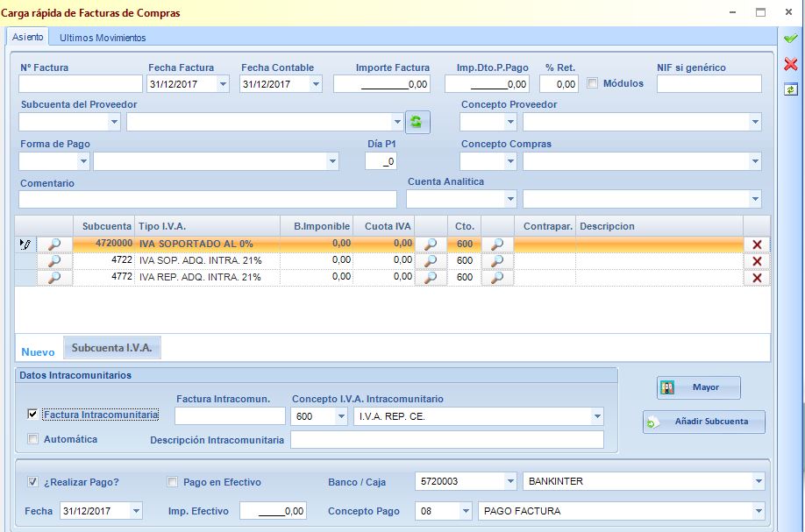Focus the Factura Intracomun. field
This screenshot has height=532, width=805.
coord(230,416)
